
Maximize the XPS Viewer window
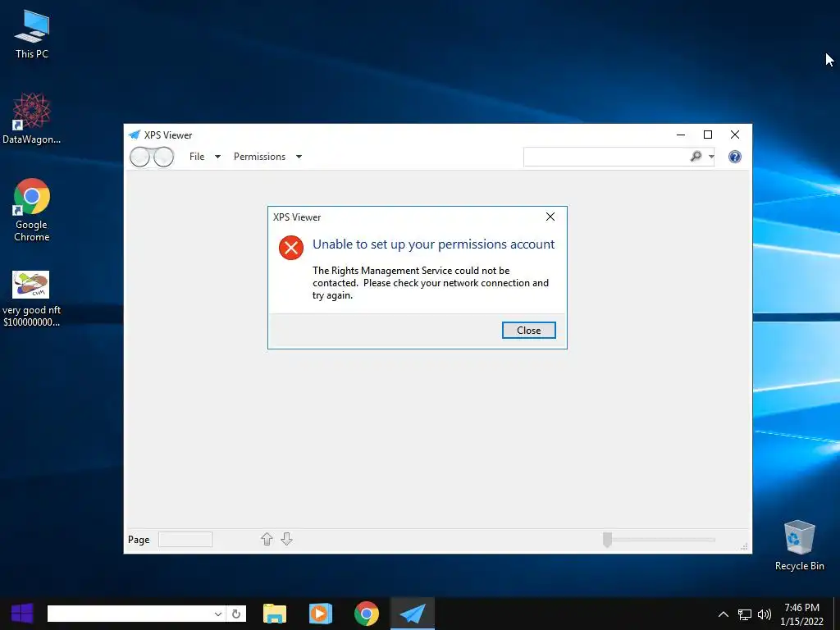pos(708,135)
